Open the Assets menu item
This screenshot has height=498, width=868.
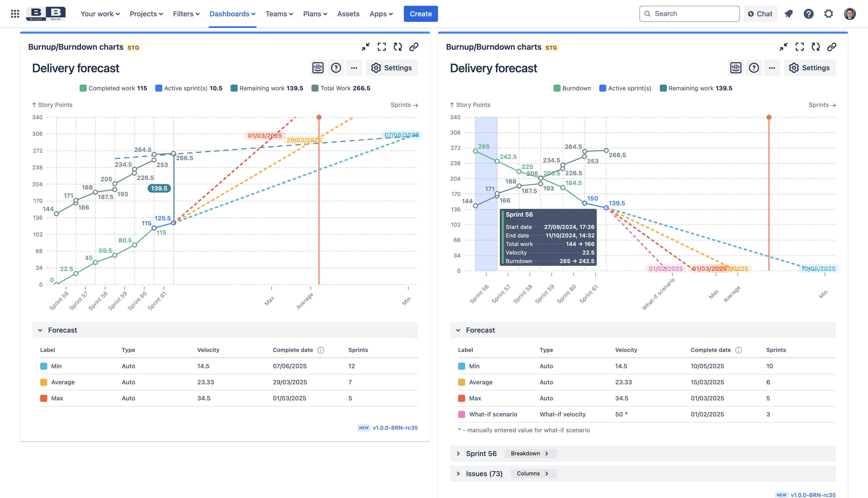348,14
